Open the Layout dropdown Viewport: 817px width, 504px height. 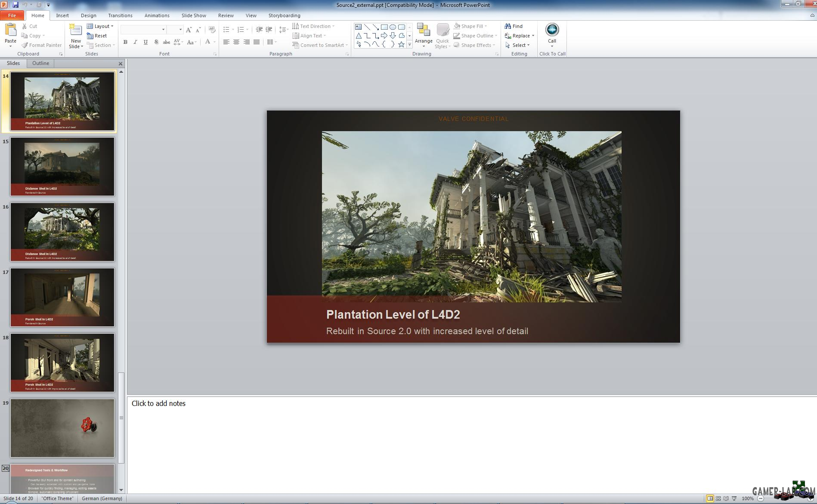point(100,26)
